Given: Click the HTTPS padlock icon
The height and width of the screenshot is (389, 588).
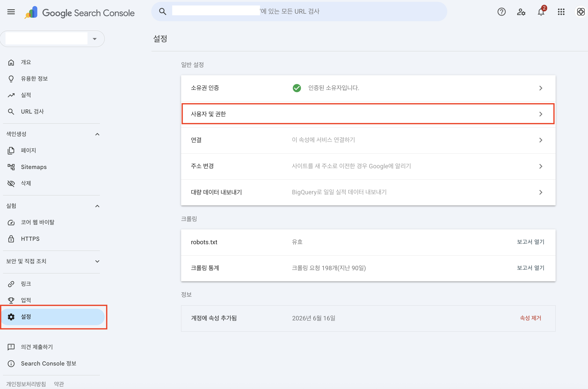Looking at the screenshot, I should [11, 239].
